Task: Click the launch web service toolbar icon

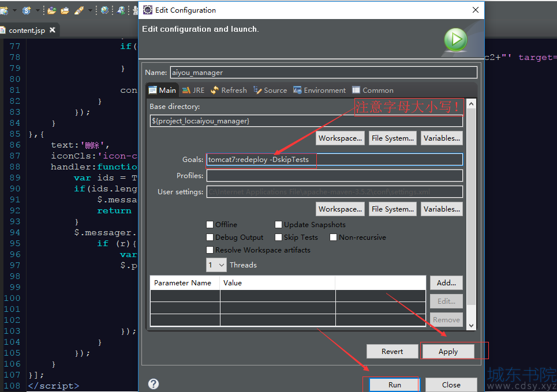Action: [x=121, y=10]
